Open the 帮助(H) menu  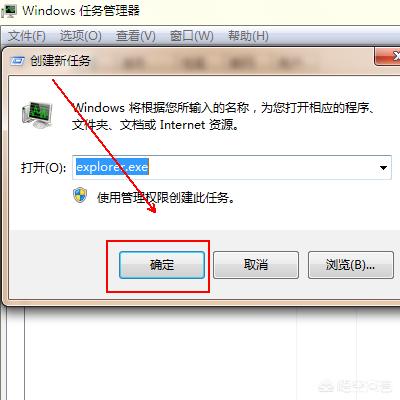tap(248, 36)
